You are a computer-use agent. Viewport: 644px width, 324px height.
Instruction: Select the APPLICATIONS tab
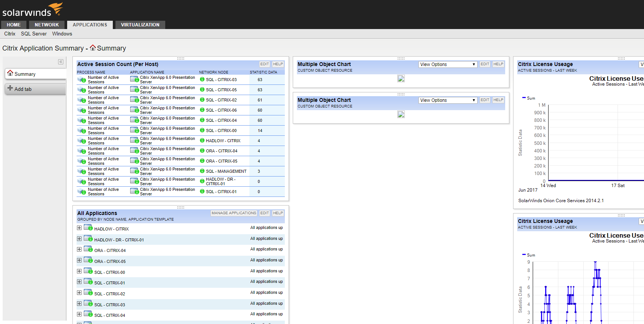coord(90,25)
